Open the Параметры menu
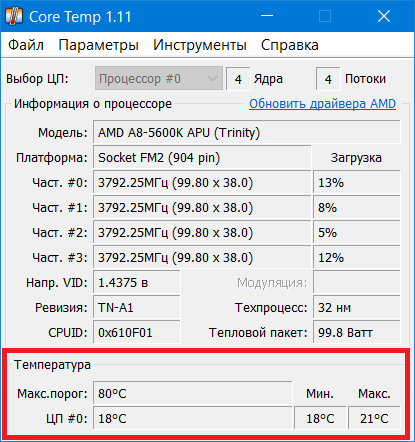 click(98, 45)
